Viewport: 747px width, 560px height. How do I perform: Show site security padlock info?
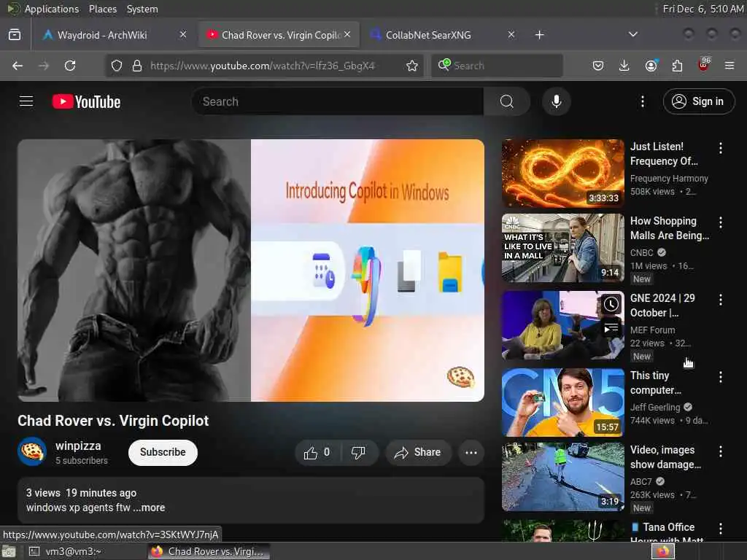pos(136,66)
